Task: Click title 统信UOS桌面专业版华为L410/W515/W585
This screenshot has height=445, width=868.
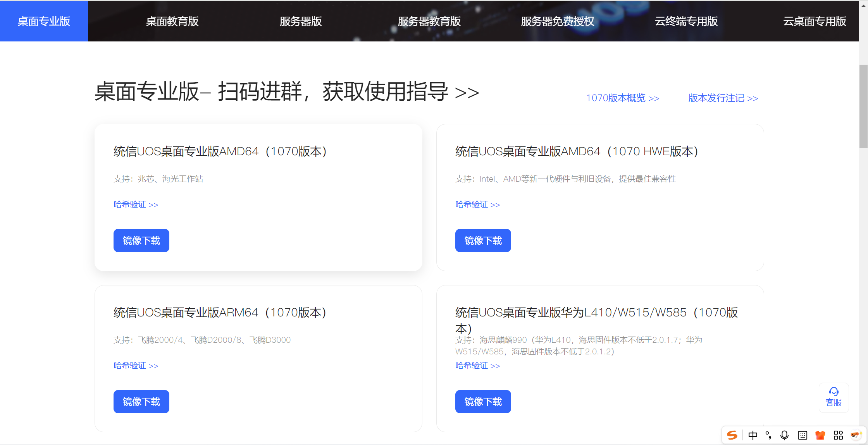Action: tap(597, 320)
